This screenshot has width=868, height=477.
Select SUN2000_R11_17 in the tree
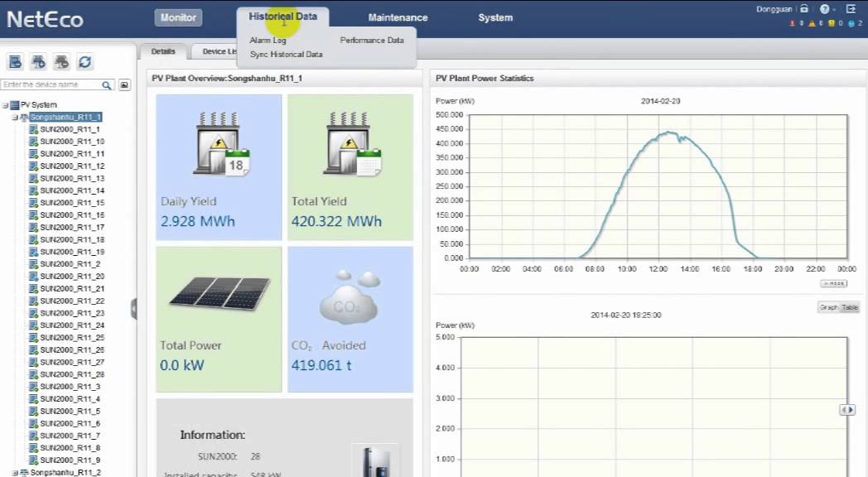(x=72, y=228)
